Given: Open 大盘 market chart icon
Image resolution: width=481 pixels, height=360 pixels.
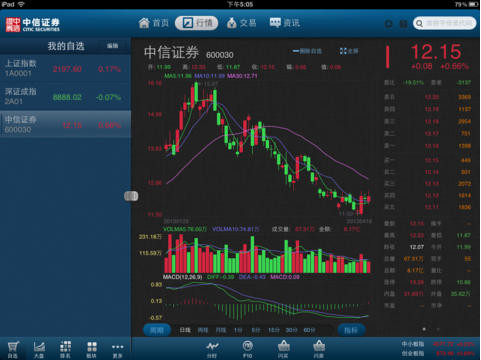Looking at the screenshot, I should (x=39, y=349).
